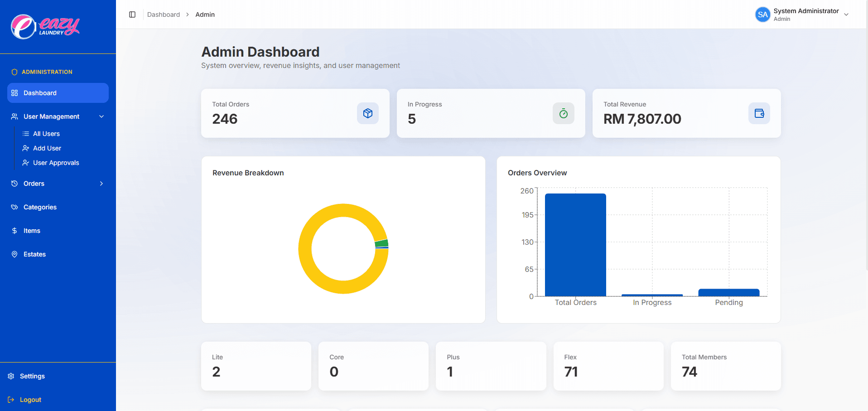
Task: Click the SA avatar badge
Action: [762, 14]
